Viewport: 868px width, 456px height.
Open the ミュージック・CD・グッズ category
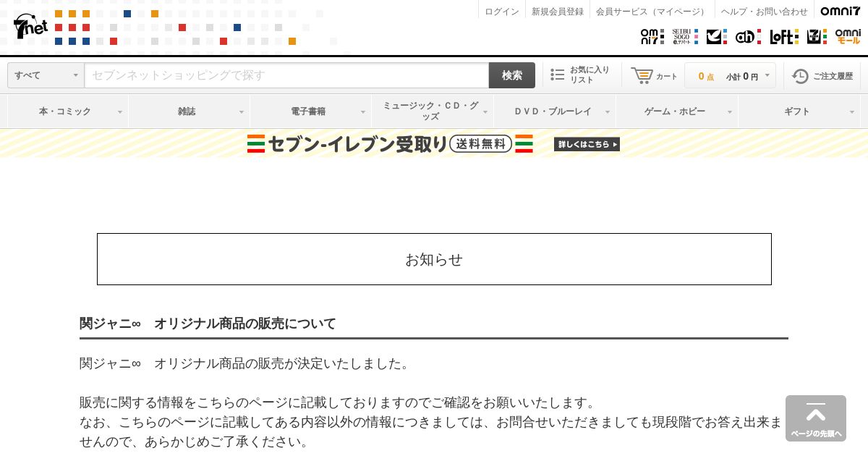(430, 111)
